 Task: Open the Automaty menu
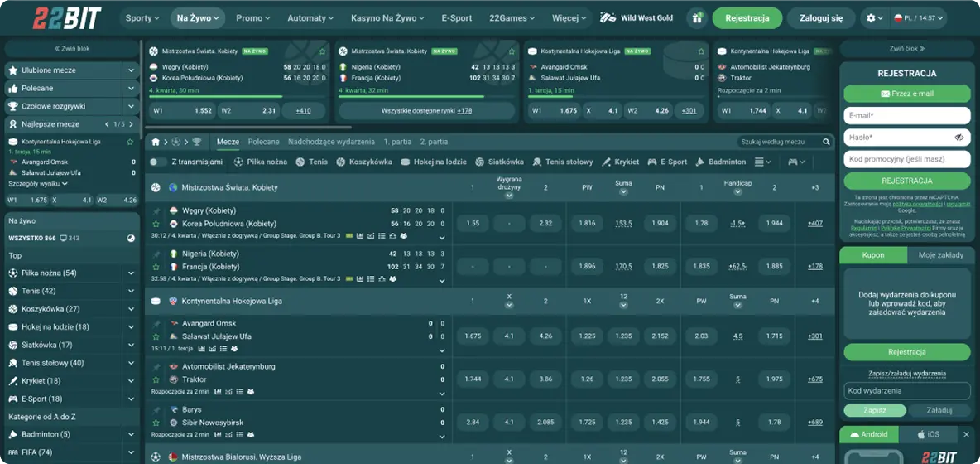pos(310,18)
